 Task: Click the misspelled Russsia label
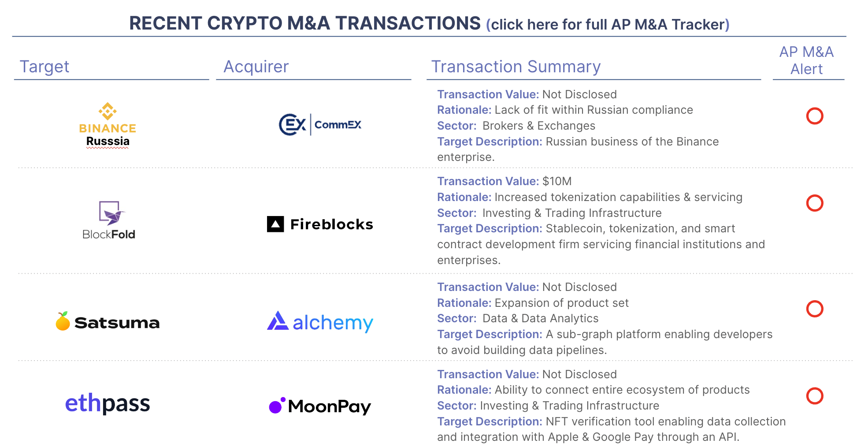(108, 141)
